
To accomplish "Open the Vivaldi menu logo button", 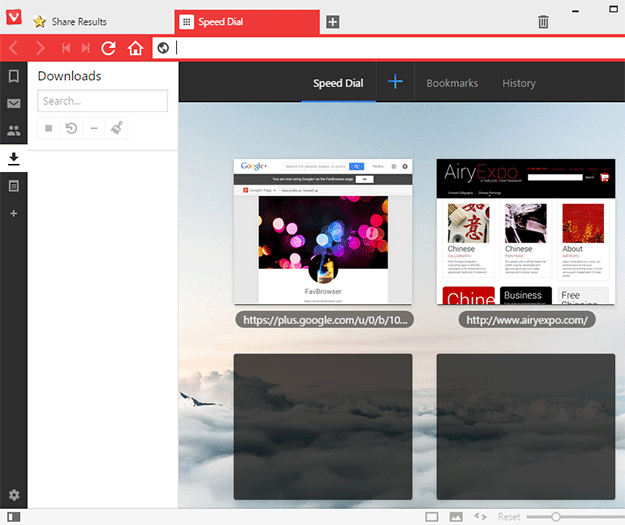I will coord(13,21).
